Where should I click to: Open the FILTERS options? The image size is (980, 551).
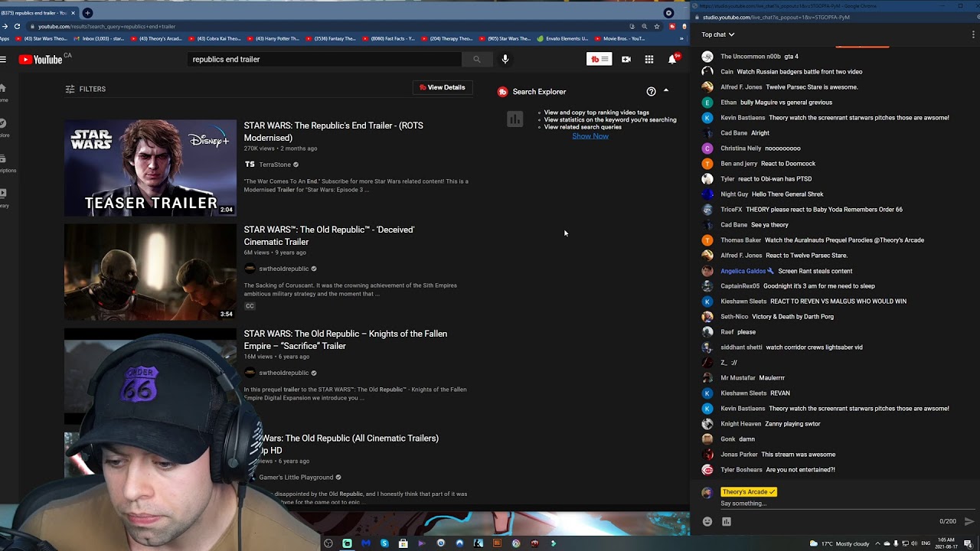[x=86, y=89]
